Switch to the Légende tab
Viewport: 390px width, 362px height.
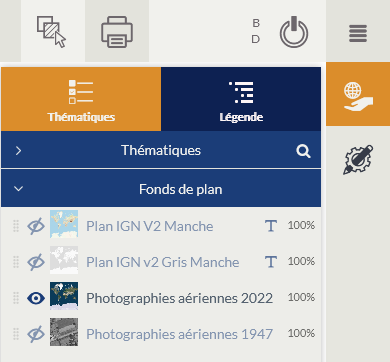click(x=241, y=99)
